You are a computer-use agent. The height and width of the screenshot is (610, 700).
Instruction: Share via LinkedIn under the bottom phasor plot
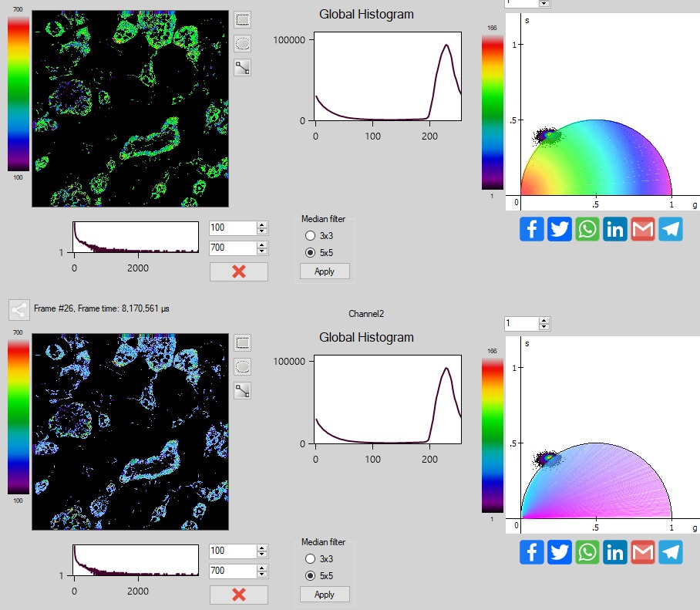pos(615,552)
